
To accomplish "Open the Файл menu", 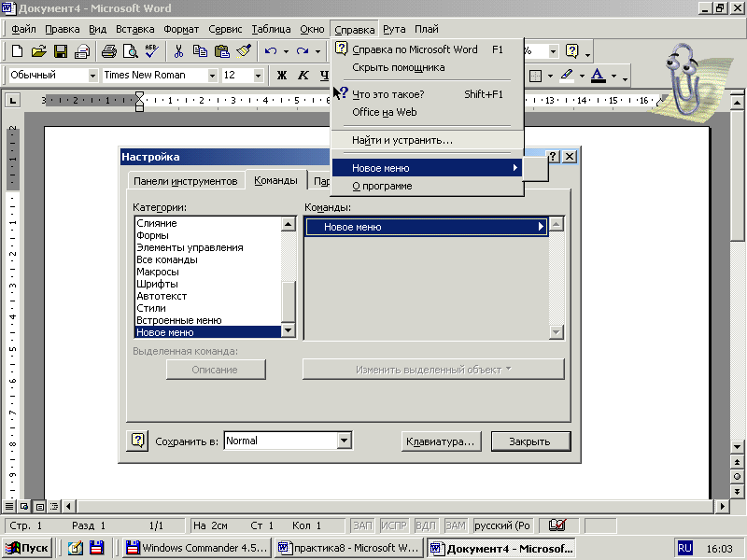I will point(23,29).
